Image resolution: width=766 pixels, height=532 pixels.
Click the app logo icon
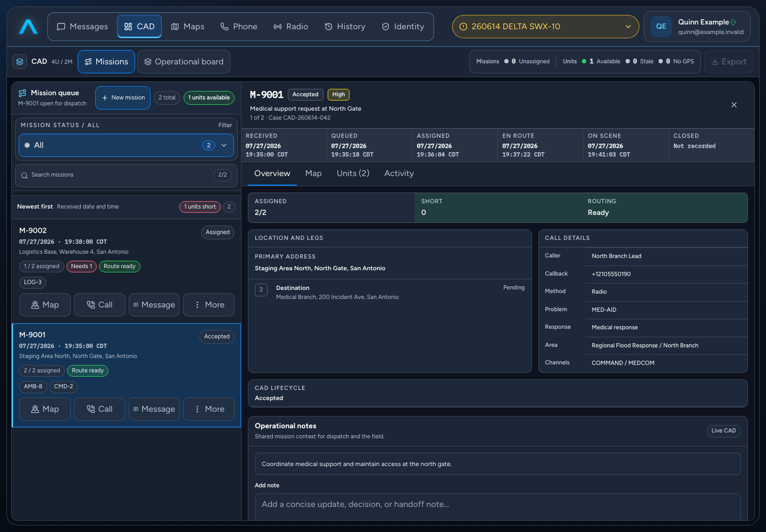(x=28, y=27)
